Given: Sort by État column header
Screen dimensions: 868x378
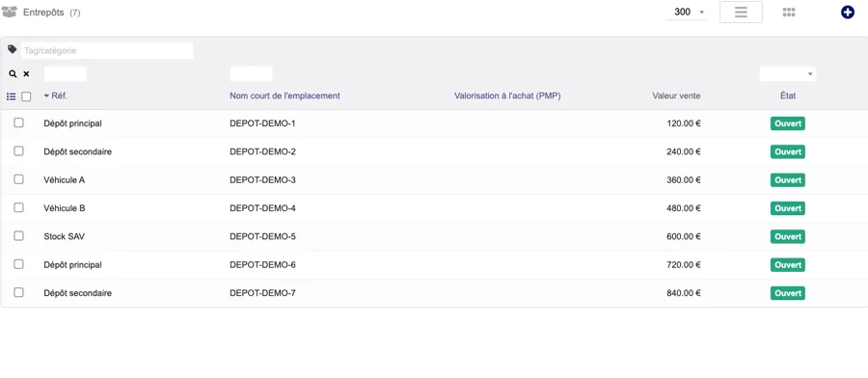Looking at the screenshot, I should pyautogui.click(x=788, y=95).
